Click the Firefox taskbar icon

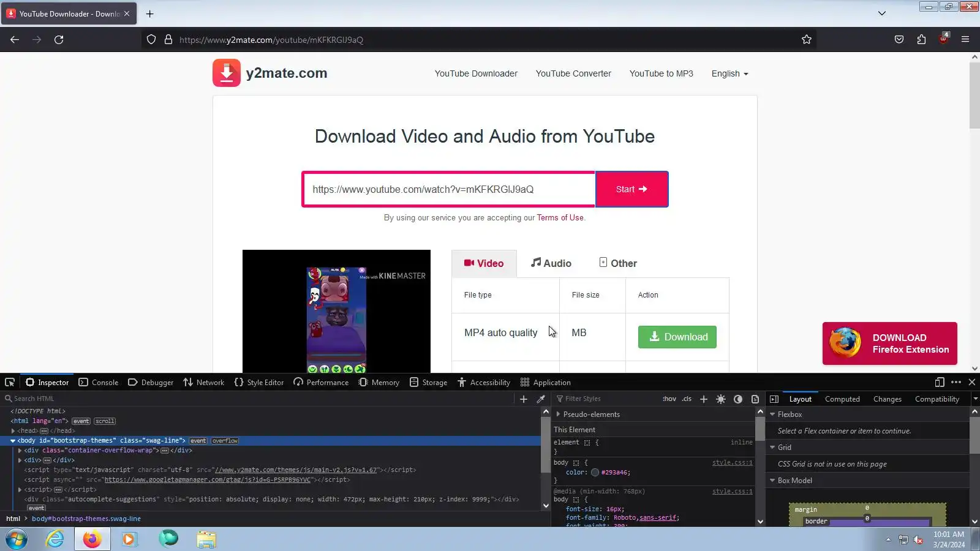coord(92,539)
